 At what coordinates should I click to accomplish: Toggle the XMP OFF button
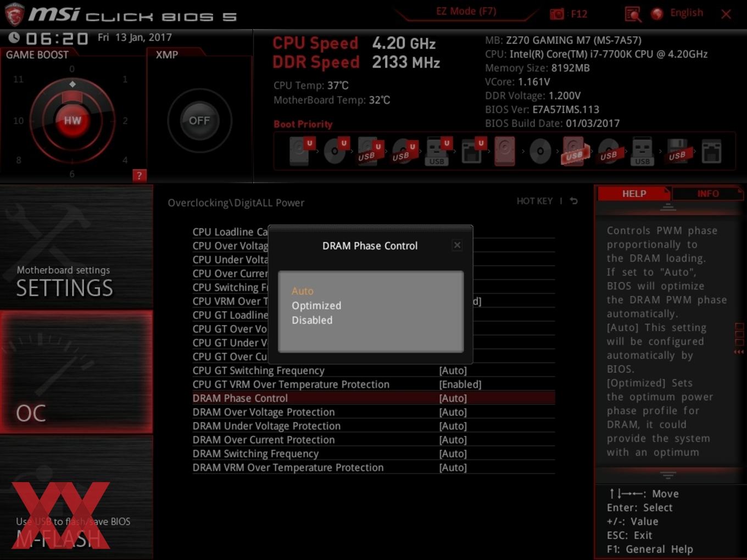click(199, 120)
